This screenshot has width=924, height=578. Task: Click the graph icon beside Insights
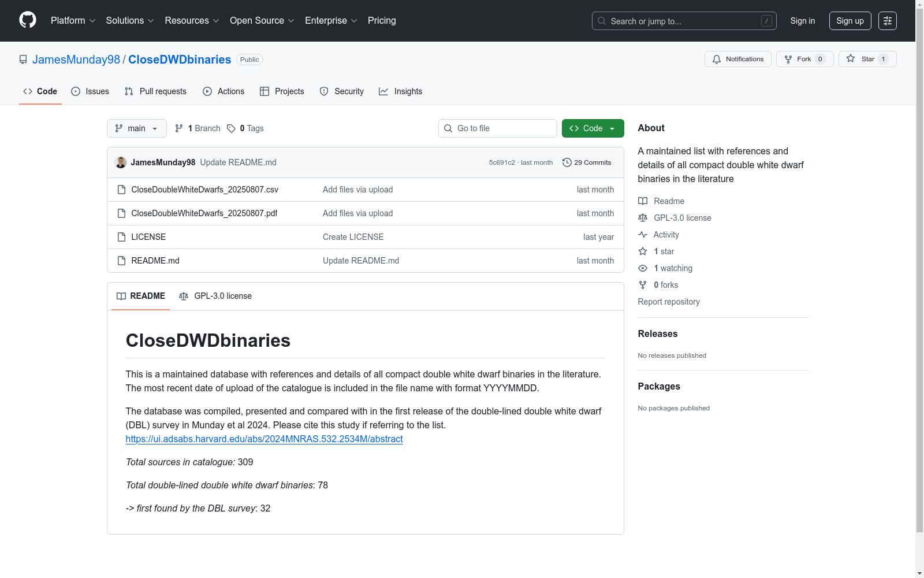coord(383,91)
